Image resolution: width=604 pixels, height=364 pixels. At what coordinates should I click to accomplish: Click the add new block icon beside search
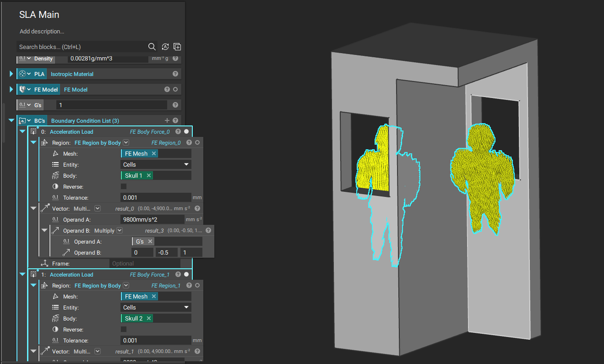pyautogui.click(x=177, y=47)
